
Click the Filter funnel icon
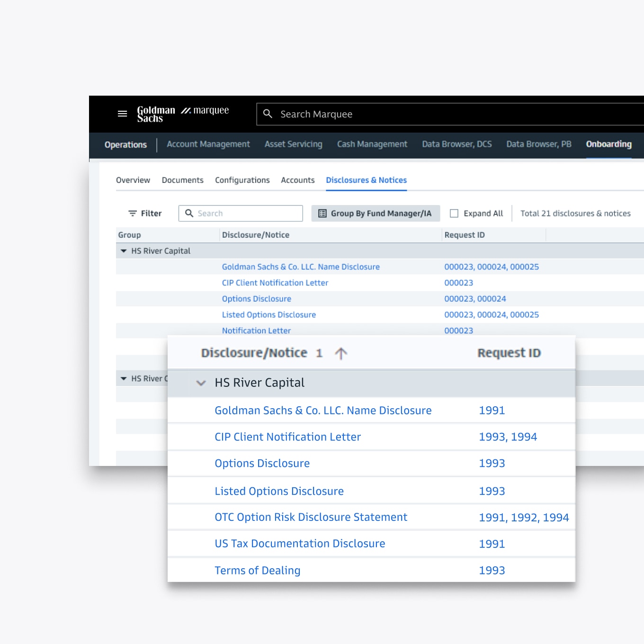[133, 214]
